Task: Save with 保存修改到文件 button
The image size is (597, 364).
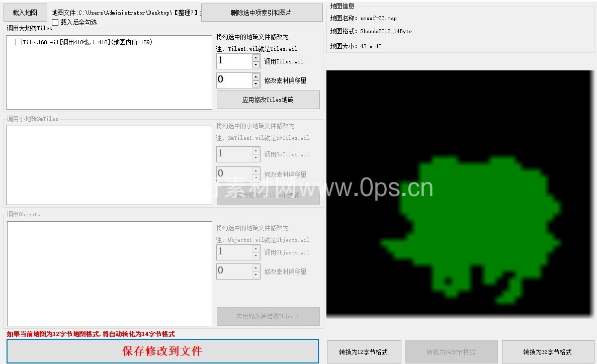Action: click(x=162, y=351)
